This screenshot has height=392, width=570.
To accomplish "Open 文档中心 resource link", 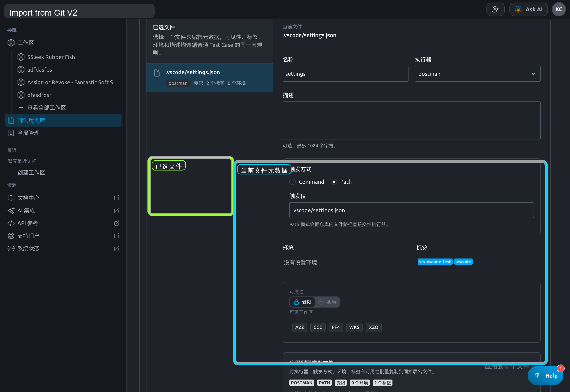I will (63, 198).
